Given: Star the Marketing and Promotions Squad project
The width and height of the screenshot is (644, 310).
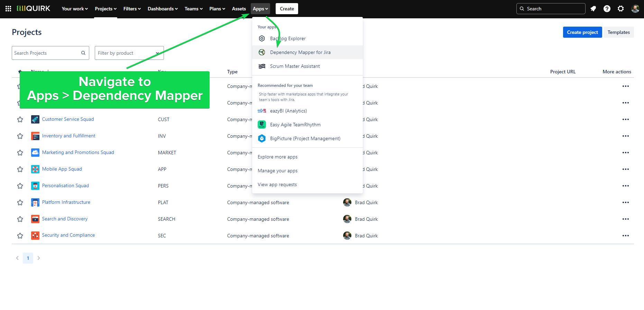Looking at the screenshot, I should pos(20,153).
